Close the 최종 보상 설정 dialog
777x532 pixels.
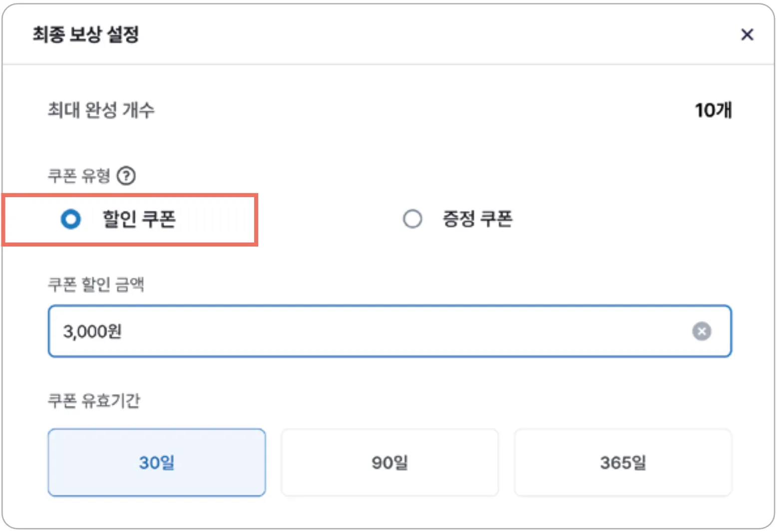click(x=747, y=34)
